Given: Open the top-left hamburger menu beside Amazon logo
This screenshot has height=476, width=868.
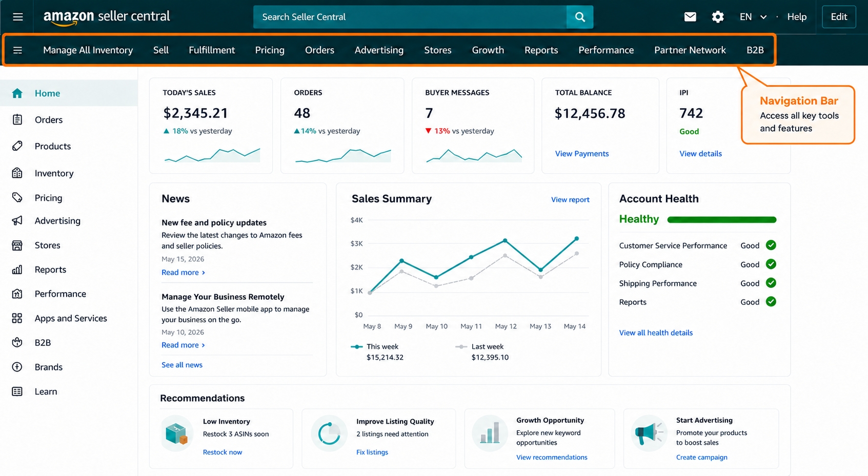Looking at the screenshot, I should tap(18, 17).
